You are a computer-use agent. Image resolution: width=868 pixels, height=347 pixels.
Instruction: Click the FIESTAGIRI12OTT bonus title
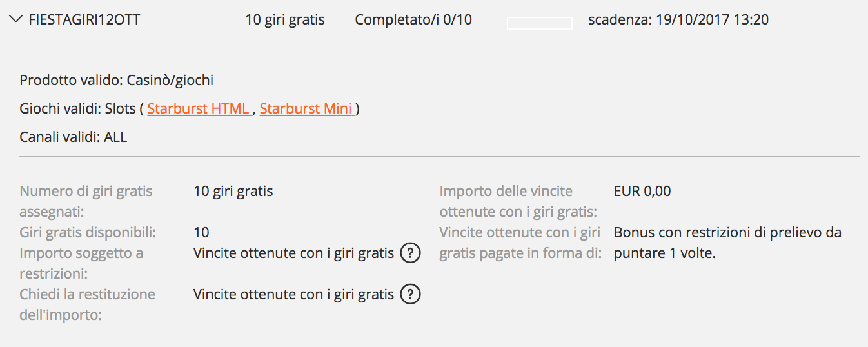point(84,20)
